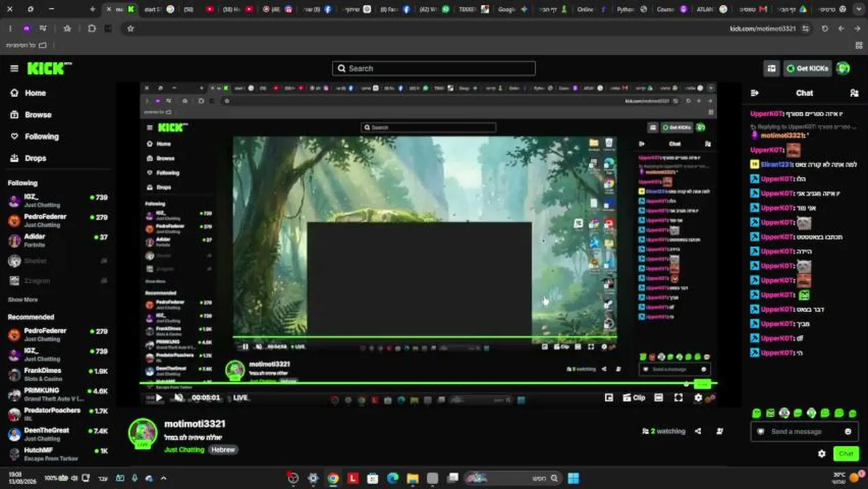Screen dimensions: 868x489
Task: Open chat settings gear
Action: tap(822, 454)
